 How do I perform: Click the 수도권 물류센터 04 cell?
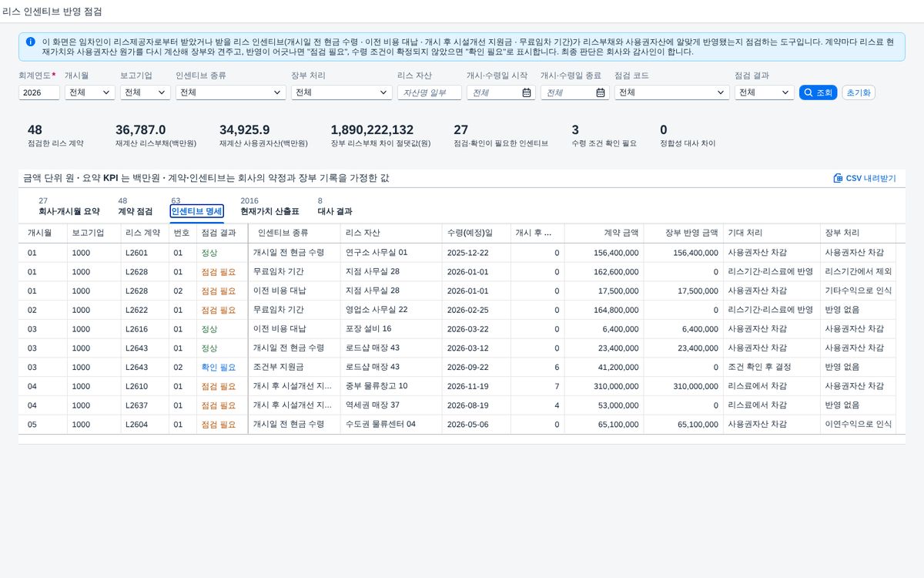(391, 424)
